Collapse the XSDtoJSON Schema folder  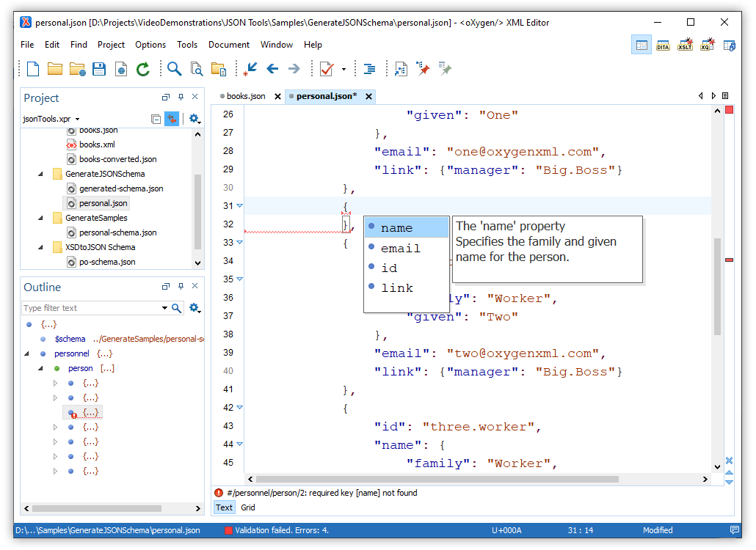40,248
